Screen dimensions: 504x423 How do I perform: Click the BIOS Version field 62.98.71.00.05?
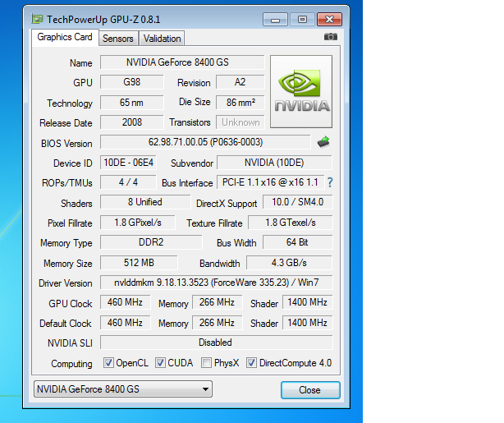coord(205,142)
